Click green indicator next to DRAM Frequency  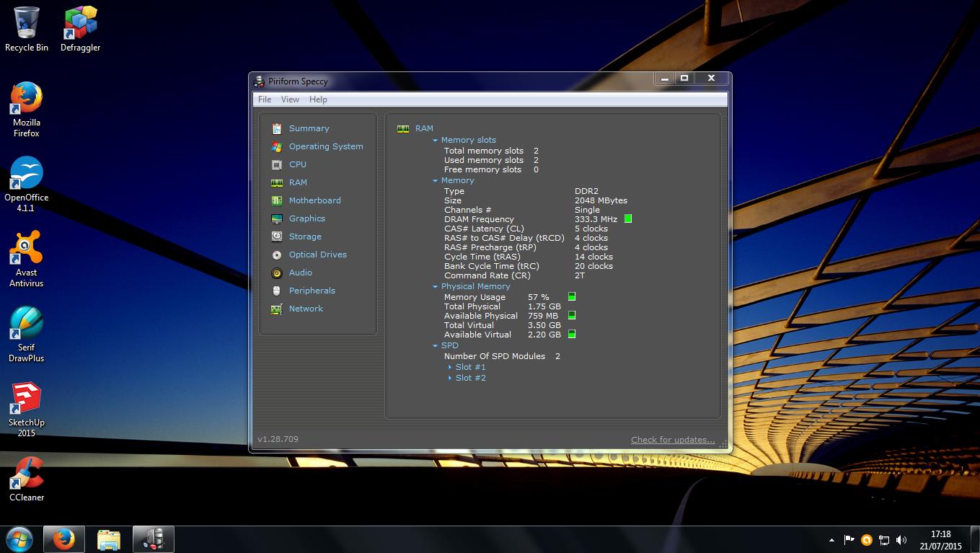[628, 218]
